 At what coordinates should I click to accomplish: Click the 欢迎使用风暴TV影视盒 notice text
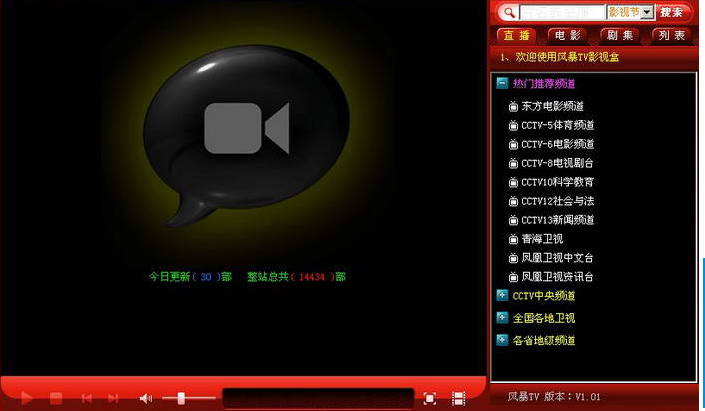[x=567, y=57]
